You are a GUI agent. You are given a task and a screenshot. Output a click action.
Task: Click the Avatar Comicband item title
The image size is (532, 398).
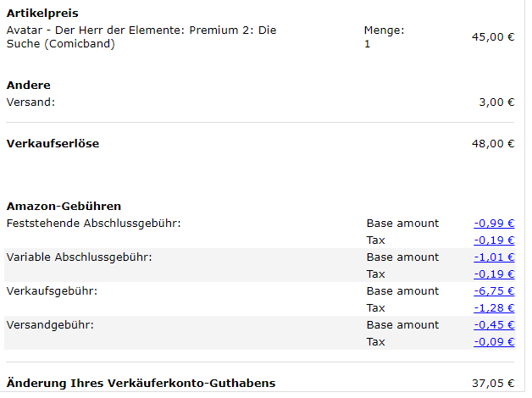point(141,37)
